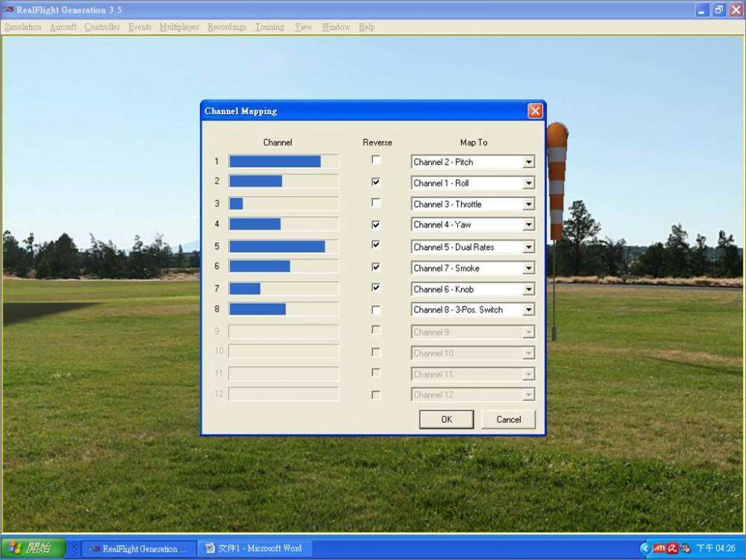Open the Controller menu

[102, 27]
